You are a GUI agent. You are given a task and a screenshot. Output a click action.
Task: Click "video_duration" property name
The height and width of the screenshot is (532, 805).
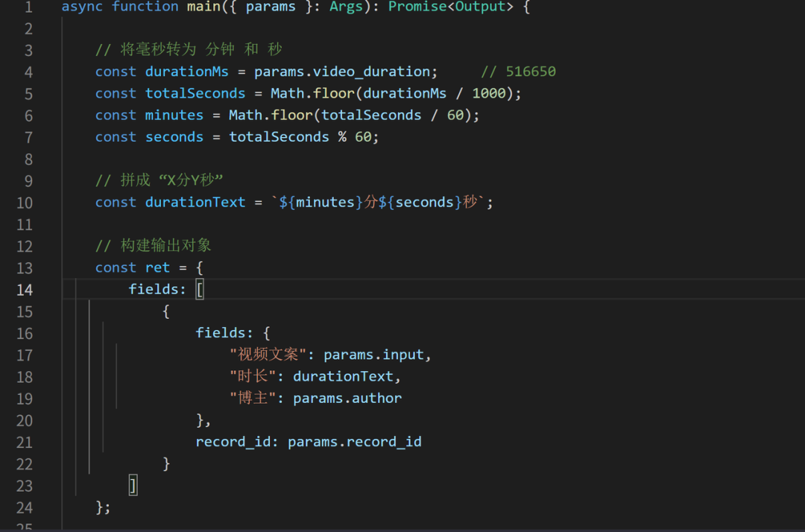point(372,72)
